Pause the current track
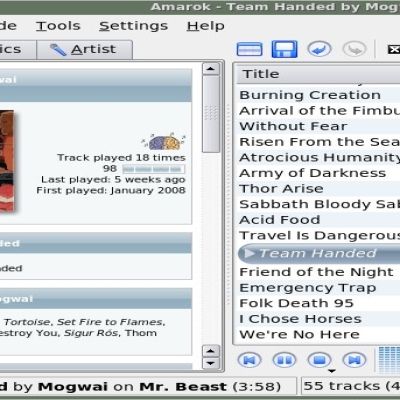The width and height of the screenshot is (400, 400). 284,360
